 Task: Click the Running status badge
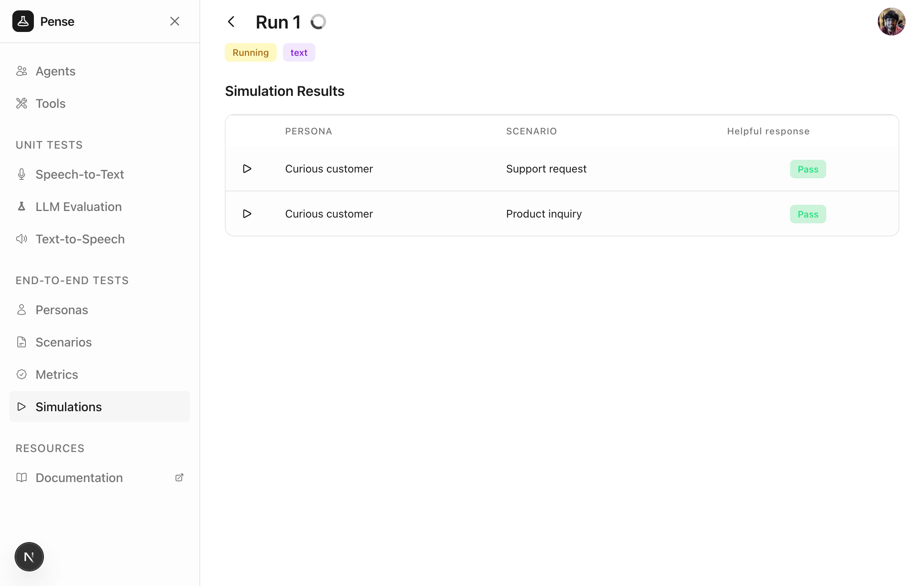(251, 53)
